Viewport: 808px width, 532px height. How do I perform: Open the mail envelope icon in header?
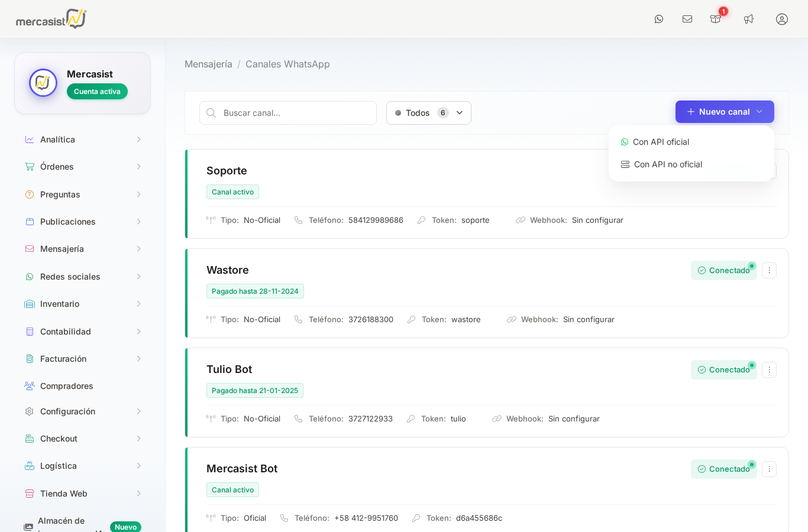click(x=687, y=19)
